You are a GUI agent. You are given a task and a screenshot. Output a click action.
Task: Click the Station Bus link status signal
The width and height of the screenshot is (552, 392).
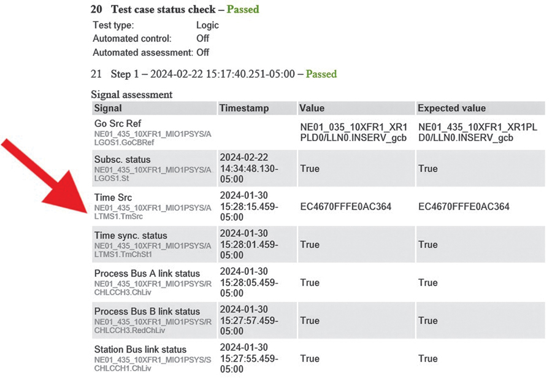140,350
